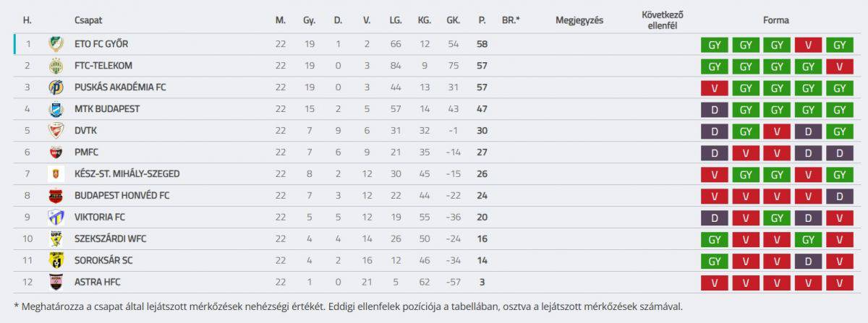Click MTK Budapest's purple D form badge
The height and width of the screenshot is (323, 868).
(714, 109)
